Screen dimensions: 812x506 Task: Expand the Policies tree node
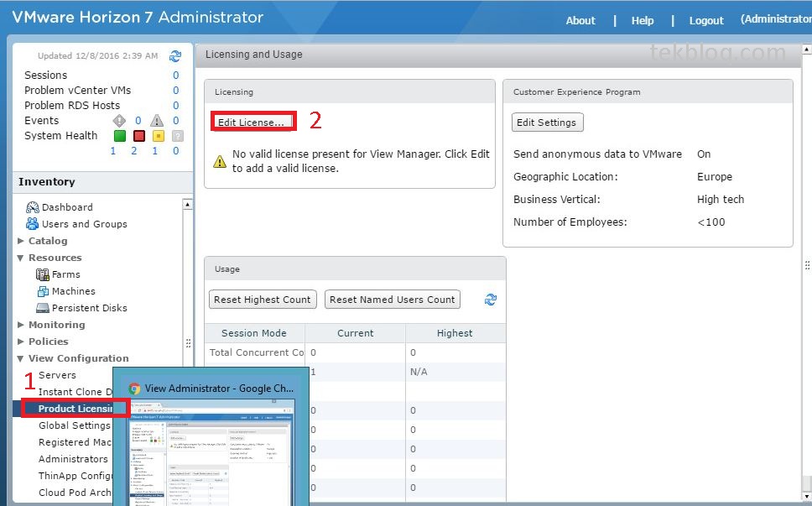(x=21, y=342)
